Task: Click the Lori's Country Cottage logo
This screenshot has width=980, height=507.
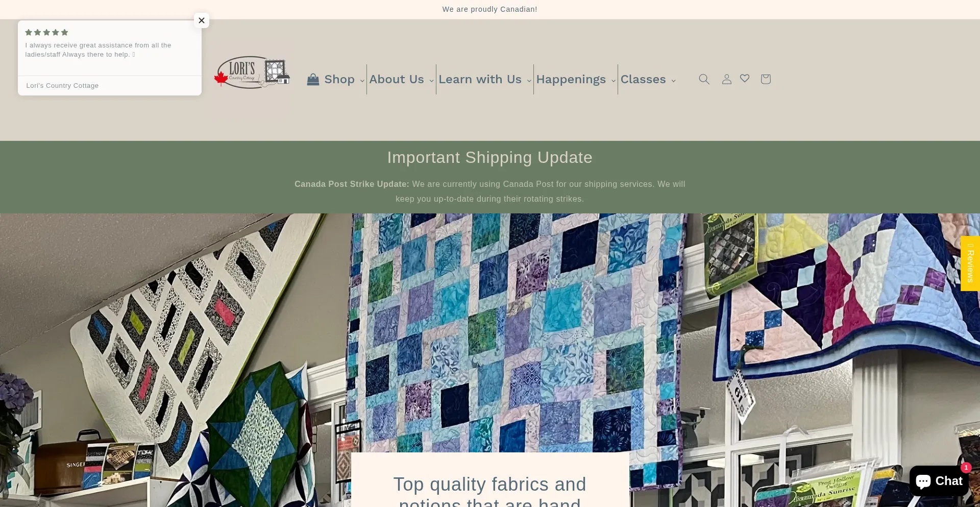Action: (x=252, y=73)
